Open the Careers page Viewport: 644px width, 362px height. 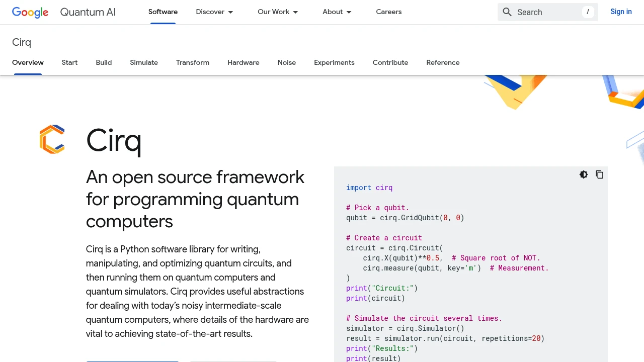pos(388,12)
